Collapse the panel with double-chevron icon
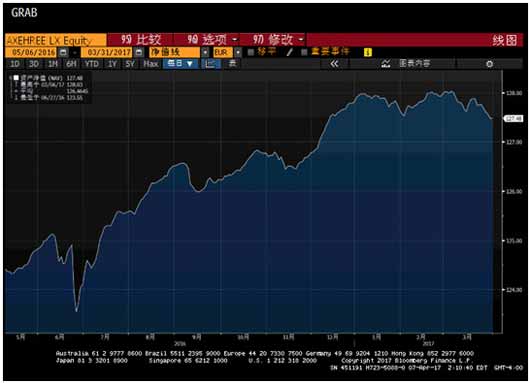This screenshot has width=530, height=383. coord(334,64)
